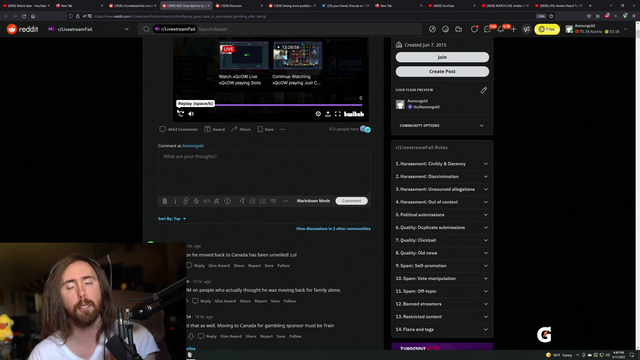This screenshot has width=640, height=360.
Task: Toggle italic formatting in comment editor
Action: point(176,201)
